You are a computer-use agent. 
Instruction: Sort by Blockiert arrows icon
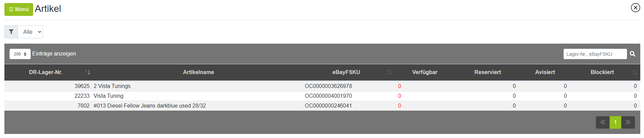pos(635,72)
